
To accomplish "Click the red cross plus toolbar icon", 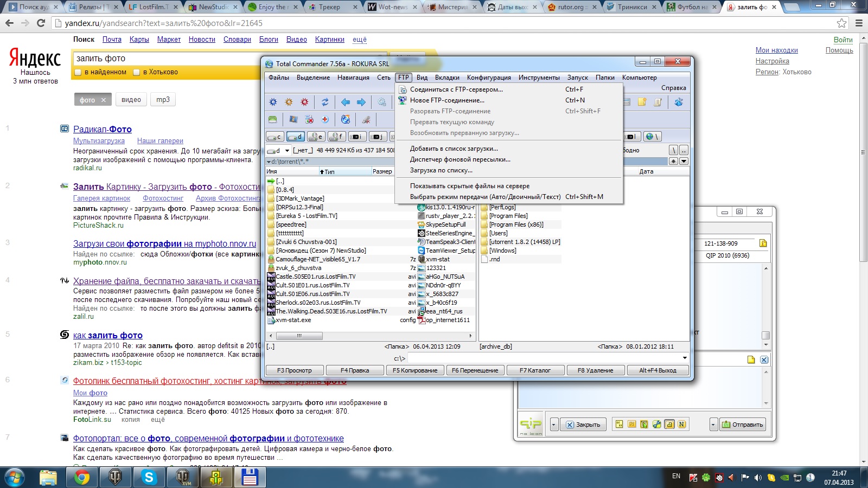I will click(x=325, y=119).
